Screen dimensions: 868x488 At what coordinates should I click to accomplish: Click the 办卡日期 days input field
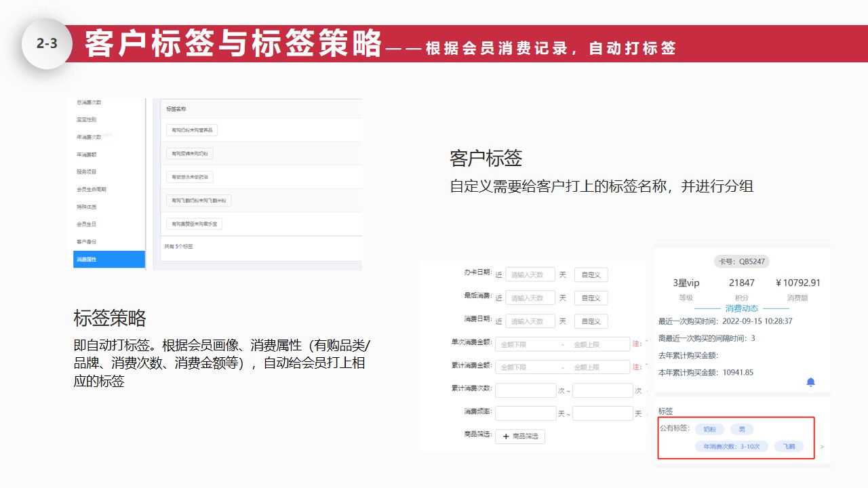(530, 274)
